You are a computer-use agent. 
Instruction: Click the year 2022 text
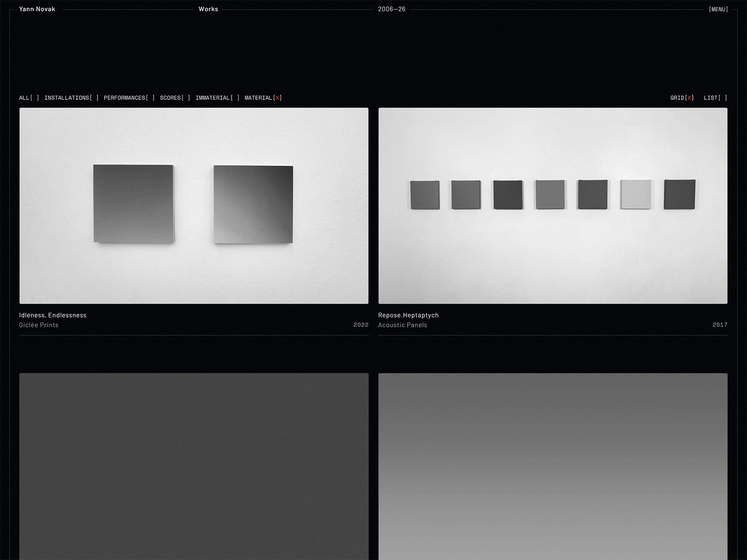(x=361, y=325)
